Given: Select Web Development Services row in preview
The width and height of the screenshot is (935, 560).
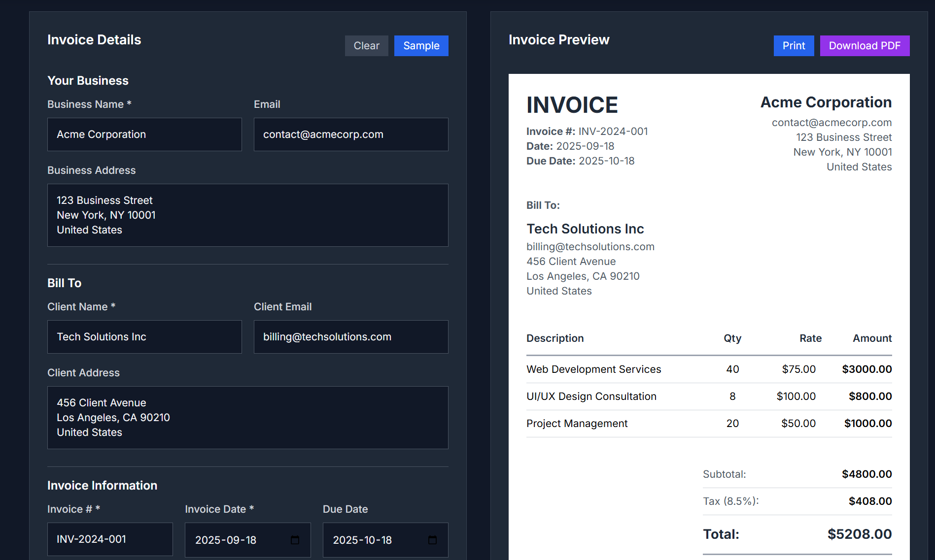Looking at the screenshot, I should point(593,369).
